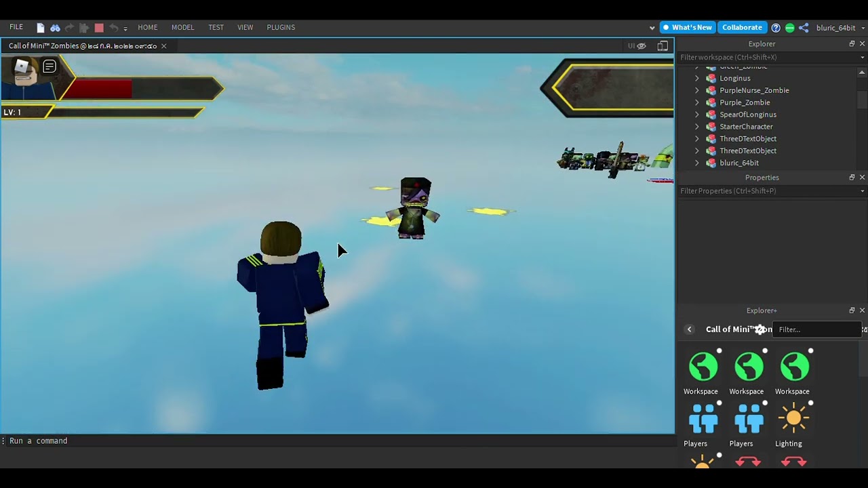Click the Redo arrow icon
Screen dimensions: 868x488
point(69,28)
